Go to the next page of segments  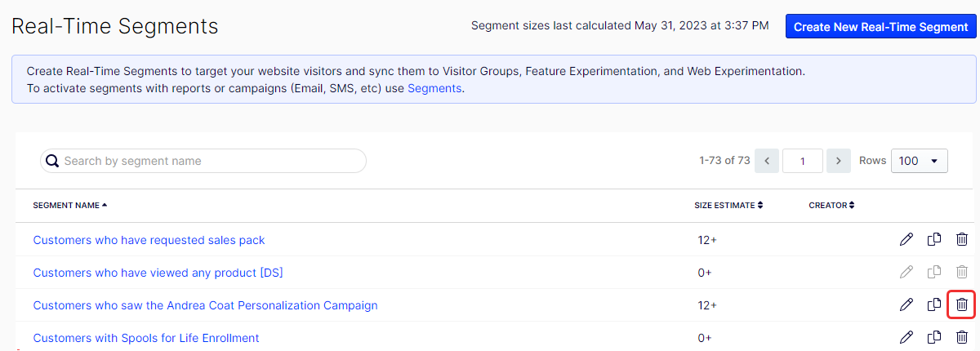pyautogui.click(x=839, y=161)
